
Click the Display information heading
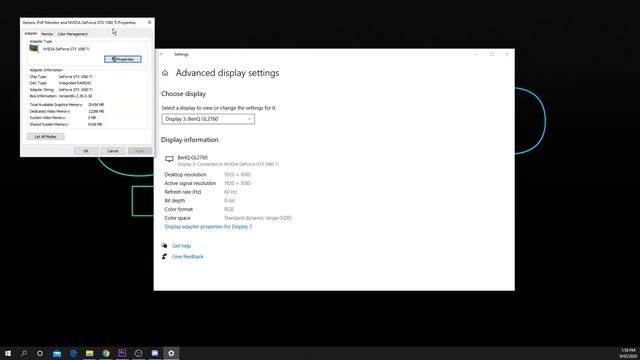pyautogui.click(x=190, y=140)
